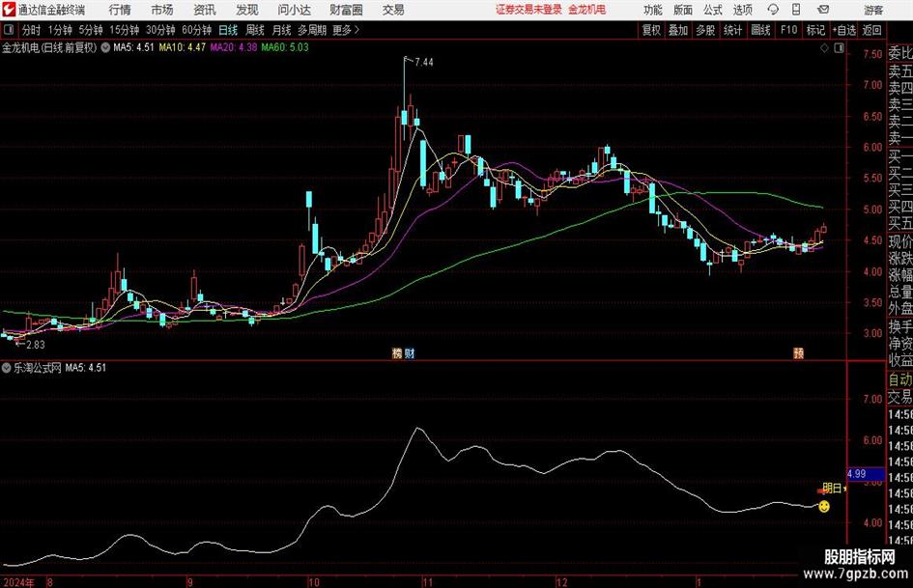Viewport: 913px width, 588px height.
Task: Select the 日线 daily period tab
Action: coord(228,30)
